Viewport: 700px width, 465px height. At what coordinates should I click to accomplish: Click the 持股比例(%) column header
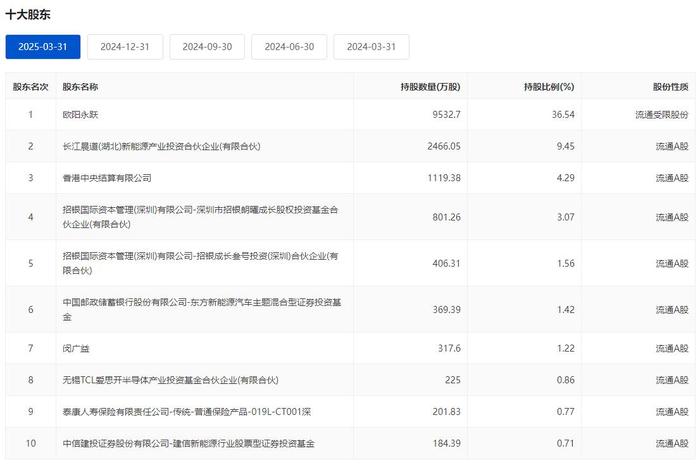[549, 87]
